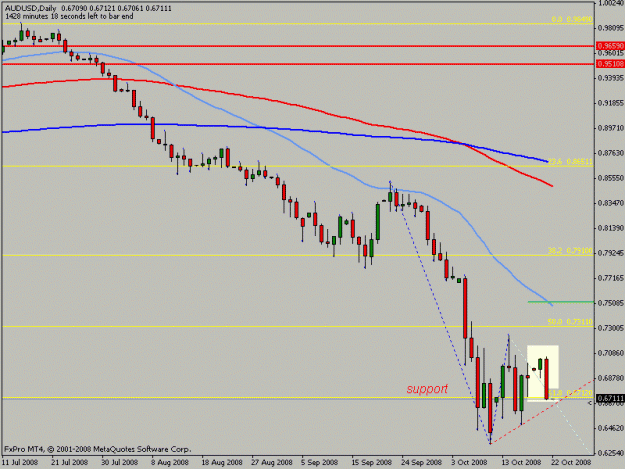
Task: Click the '13 Oct 2008' date label
Action: point(522,462)
